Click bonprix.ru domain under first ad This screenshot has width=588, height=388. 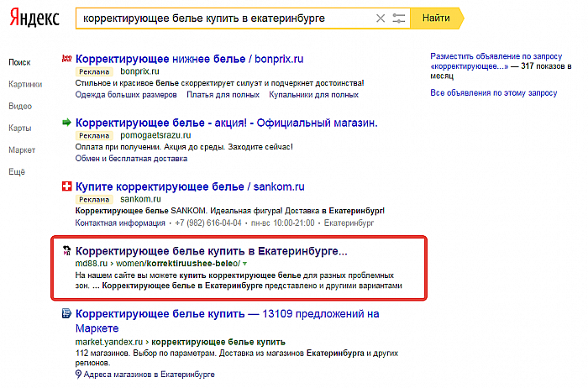(x=139, y=71)
